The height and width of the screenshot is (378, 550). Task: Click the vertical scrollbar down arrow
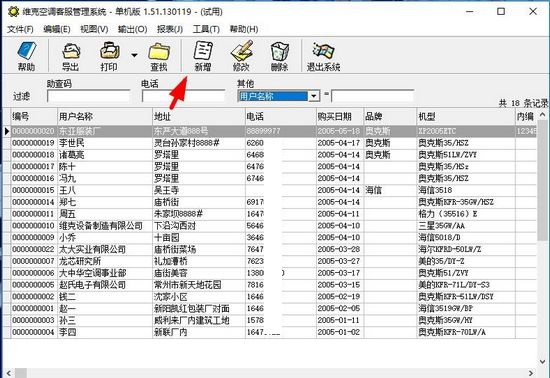543,362
